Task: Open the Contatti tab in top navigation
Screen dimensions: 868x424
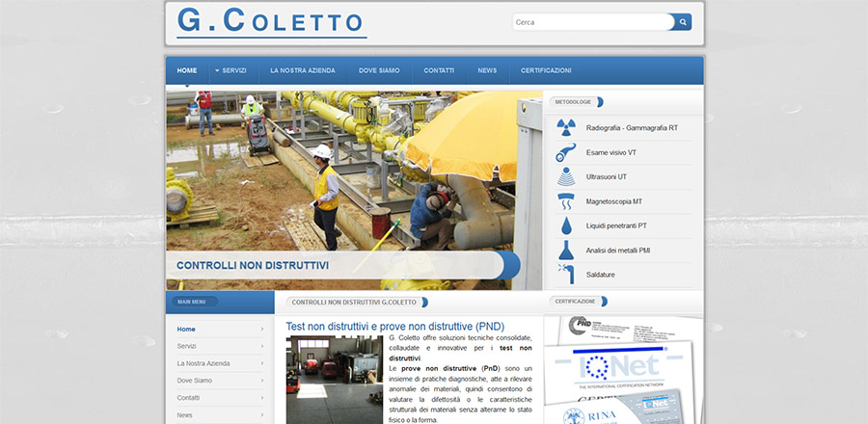Action: coord(439,70)
